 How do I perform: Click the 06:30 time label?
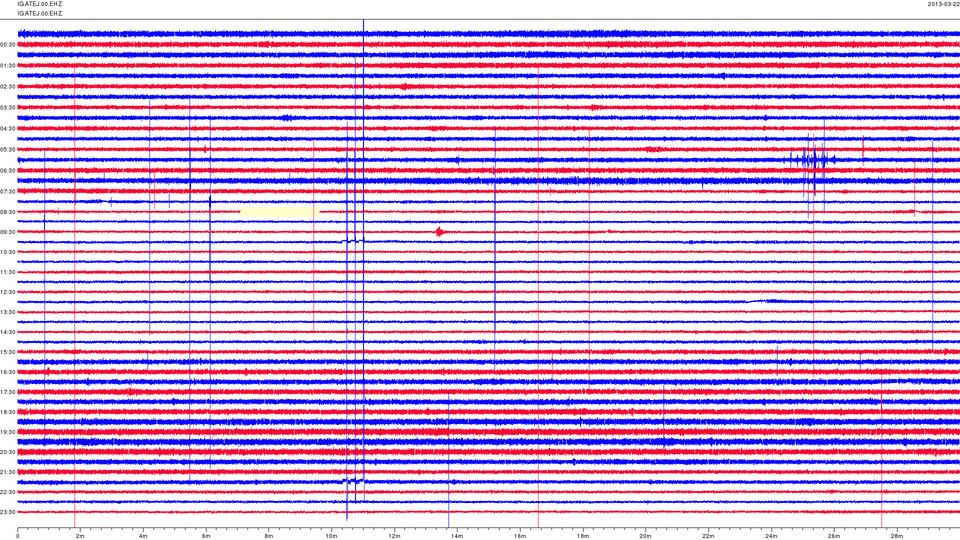click(8, 171)
